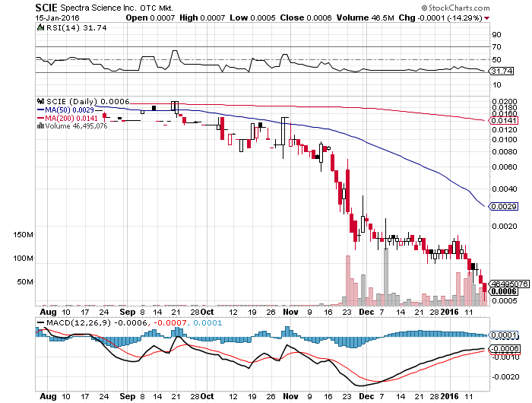Click Sep on the price chart date axis
This screenshot has height=403, width=532.
tap(128, 312)
